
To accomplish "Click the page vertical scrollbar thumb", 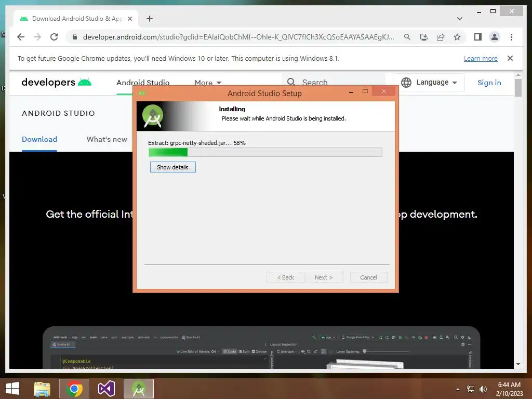I will (x=518, y=87).
